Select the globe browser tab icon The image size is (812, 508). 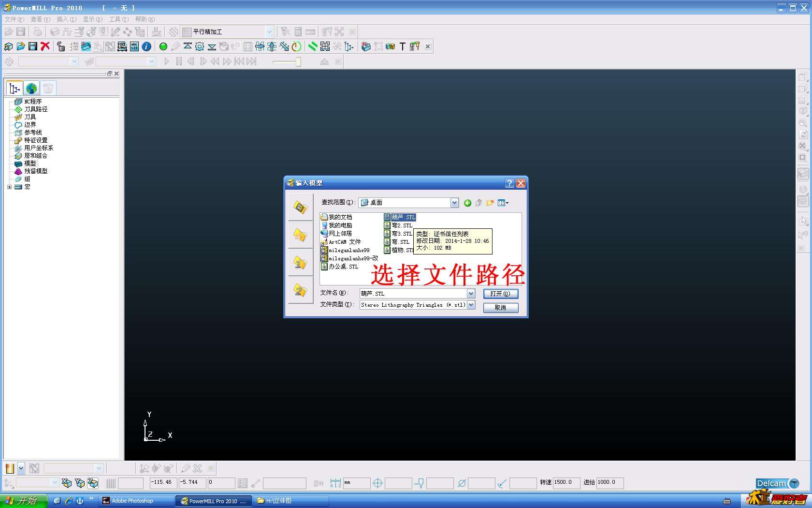(31, 89)
